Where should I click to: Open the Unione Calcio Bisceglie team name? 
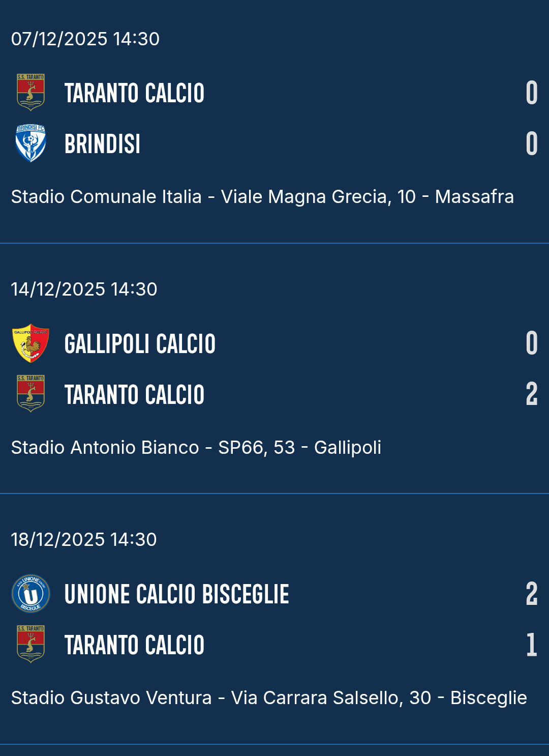[x=176, y=594]
